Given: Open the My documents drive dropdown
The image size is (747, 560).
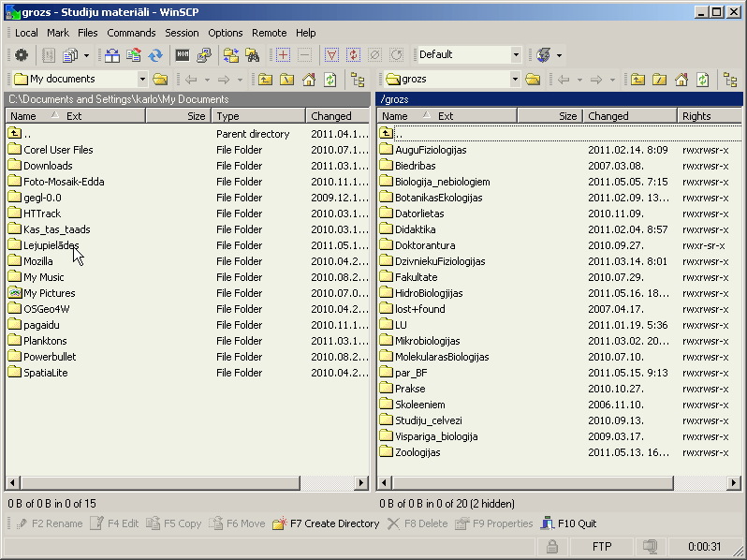Looking at the screenshot, I should tap(142, 79).
